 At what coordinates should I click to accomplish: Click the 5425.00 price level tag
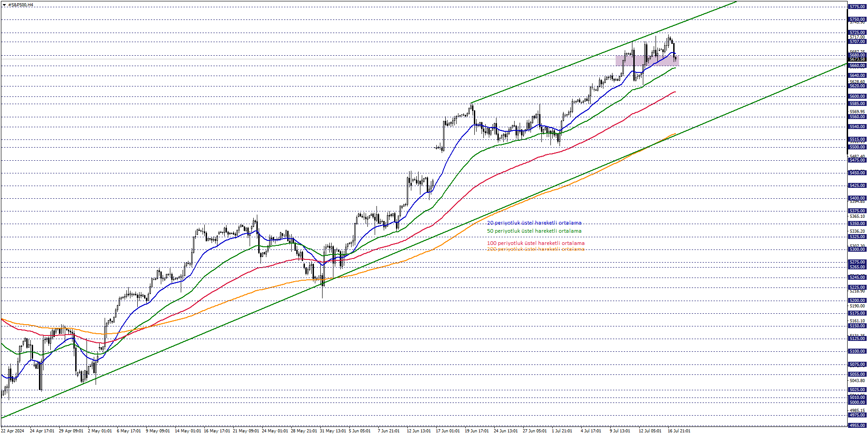point(857,186)
